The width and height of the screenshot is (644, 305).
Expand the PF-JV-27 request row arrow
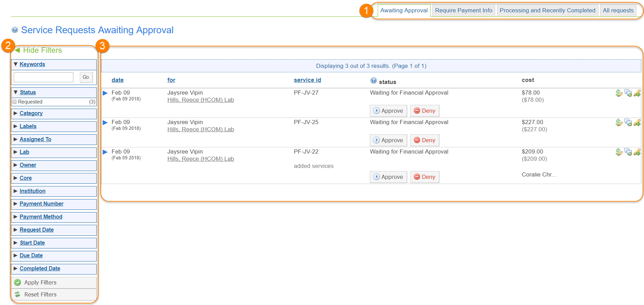(105, 93)
